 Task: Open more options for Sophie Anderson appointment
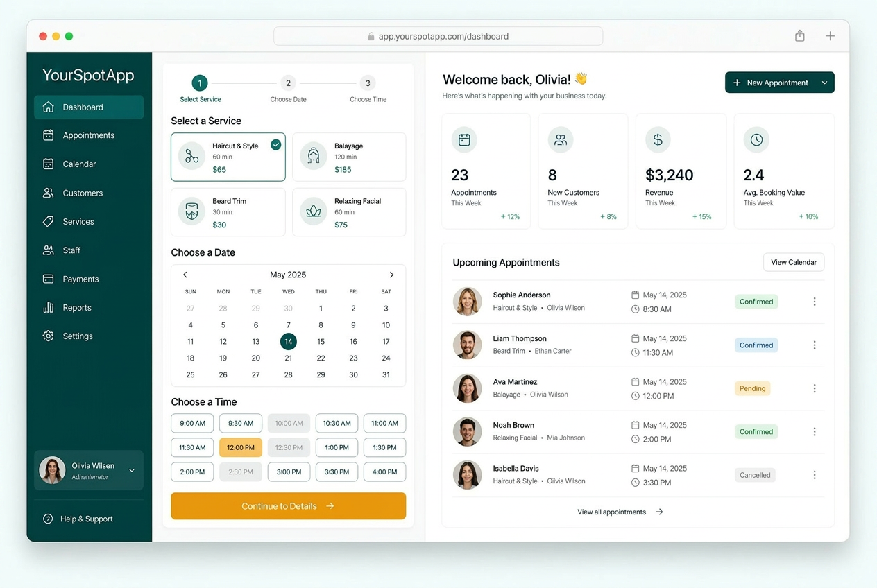[815, 302]
